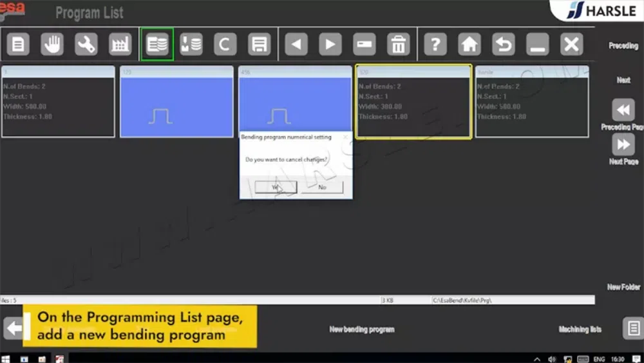This screenshot has height=363, width=644.
Task: Go to next page double-arrow icon
Action: [623, 144]
